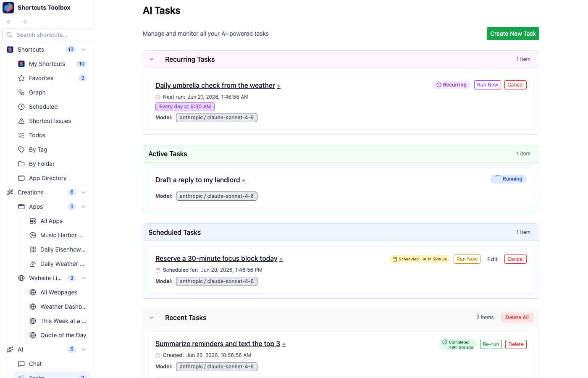
Task: Click the Weather Dashboard globe icon
Action: 33,307
